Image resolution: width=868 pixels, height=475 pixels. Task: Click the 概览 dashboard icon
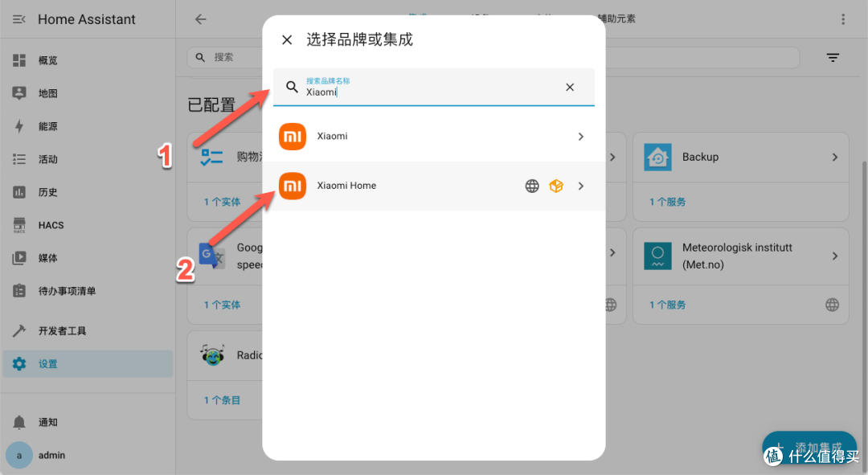(19, 60)
